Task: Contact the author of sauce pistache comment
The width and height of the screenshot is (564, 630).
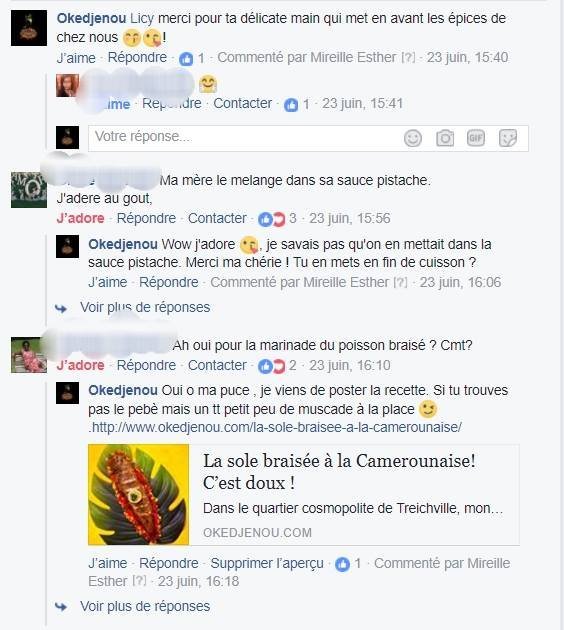Action: [x=217, y=218]
